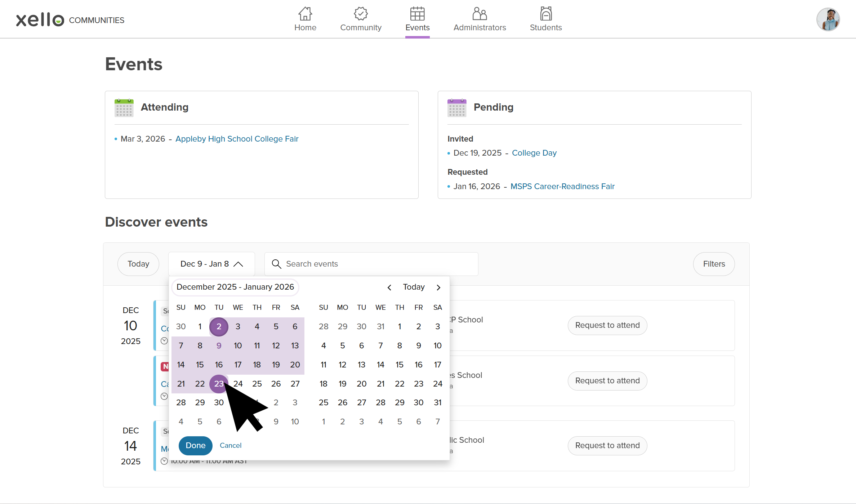Image resolution: width=856 pixels, height=504 pixels.
Task: Click the Administrators icon
Action: pos(480,14)
